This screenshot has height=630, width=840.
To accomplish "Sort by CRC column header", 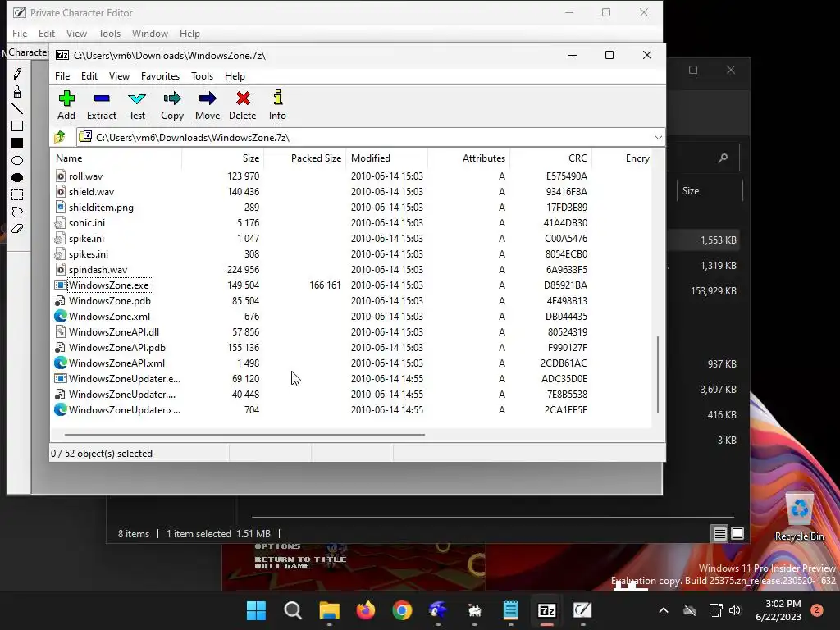I will click(x=550, y=158).
